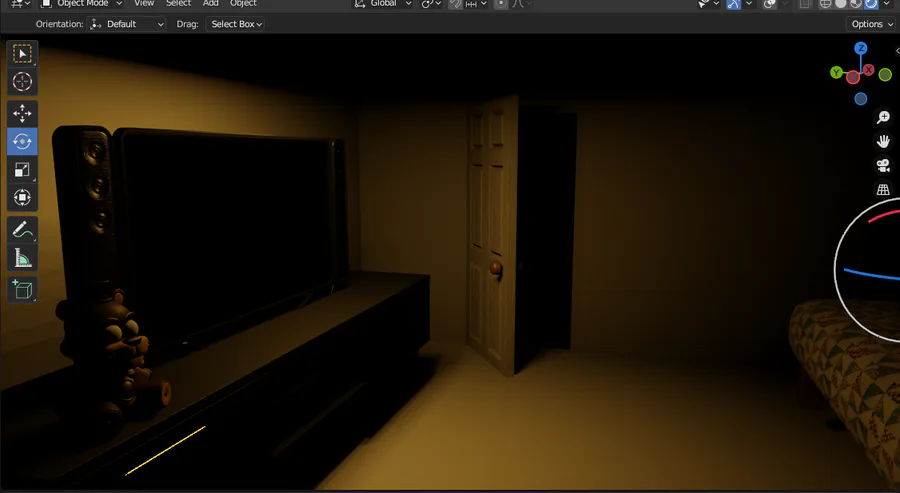Toggle the camera view button
900x493 pixels.
883,165
